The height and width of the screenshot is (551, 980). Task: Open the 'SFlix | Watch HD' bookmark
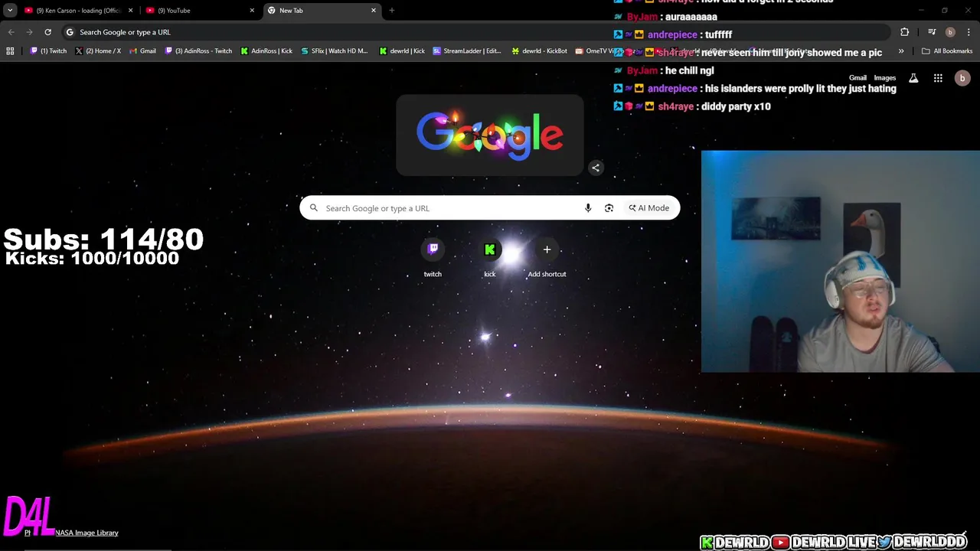[334, 51]
